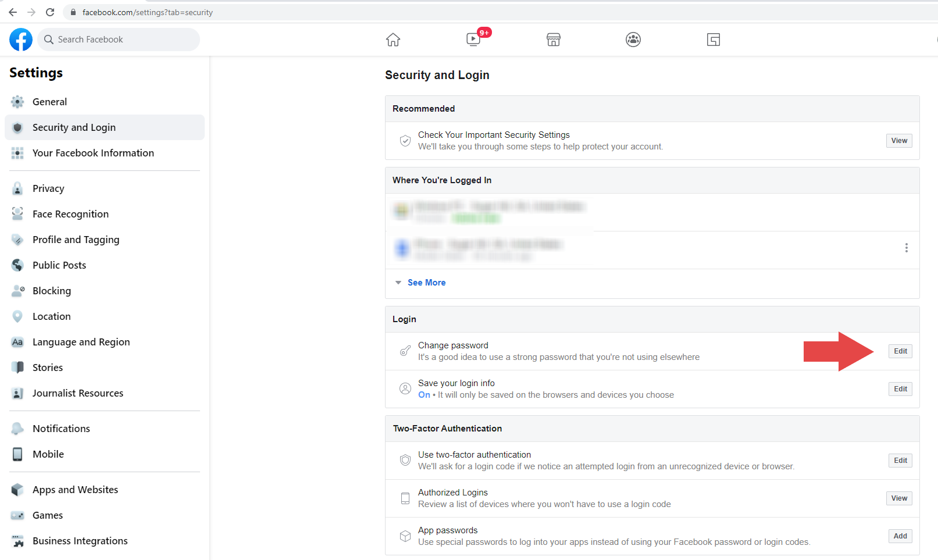Click the Stories book icon
This screenshot has width=938, height=560.
pyautogui.click(x=17, y=368)
